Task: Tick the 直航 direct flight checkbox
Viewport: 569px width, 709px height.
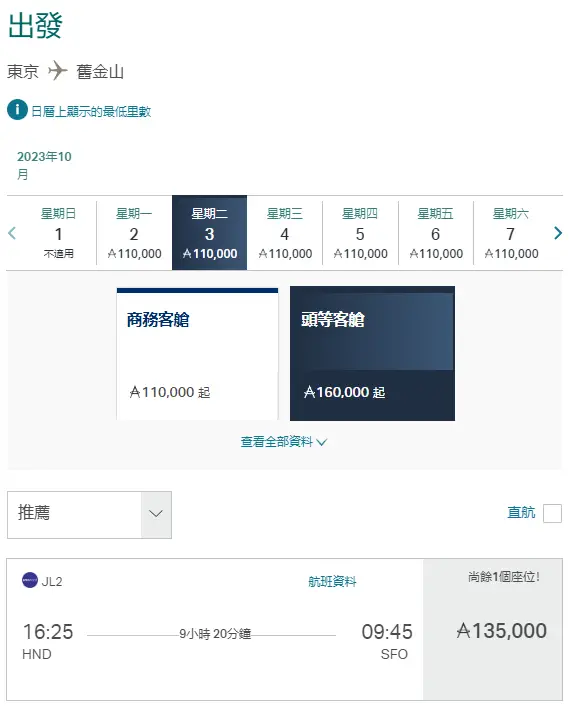Action: coord(552,514)
